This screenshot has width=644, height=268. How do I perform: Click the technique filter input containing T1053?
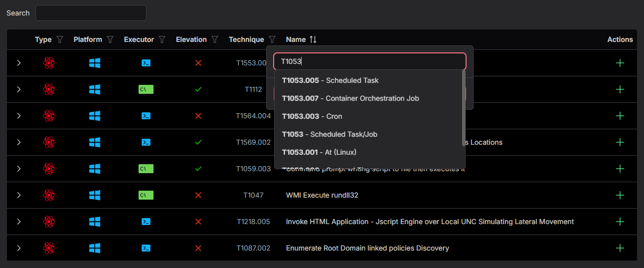pos(369,61)
